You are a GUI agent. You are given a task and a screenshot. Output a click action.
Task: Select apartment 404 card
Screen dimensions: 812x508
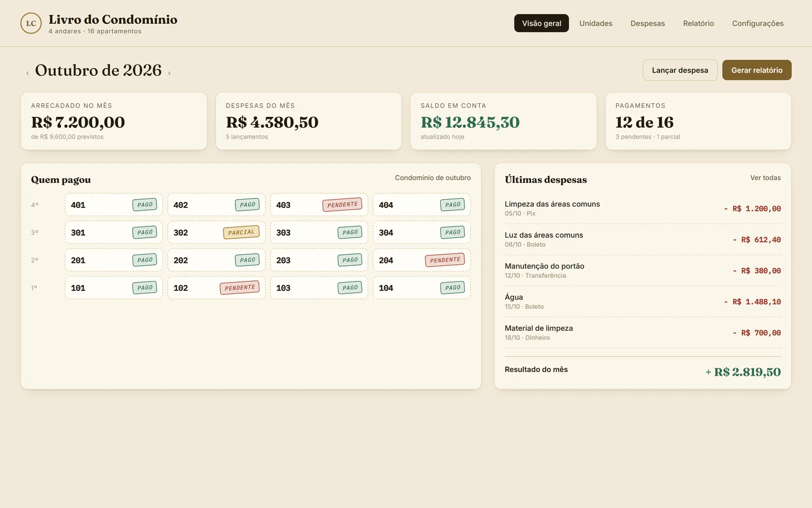pyautogui.click(x=422, y=205)
